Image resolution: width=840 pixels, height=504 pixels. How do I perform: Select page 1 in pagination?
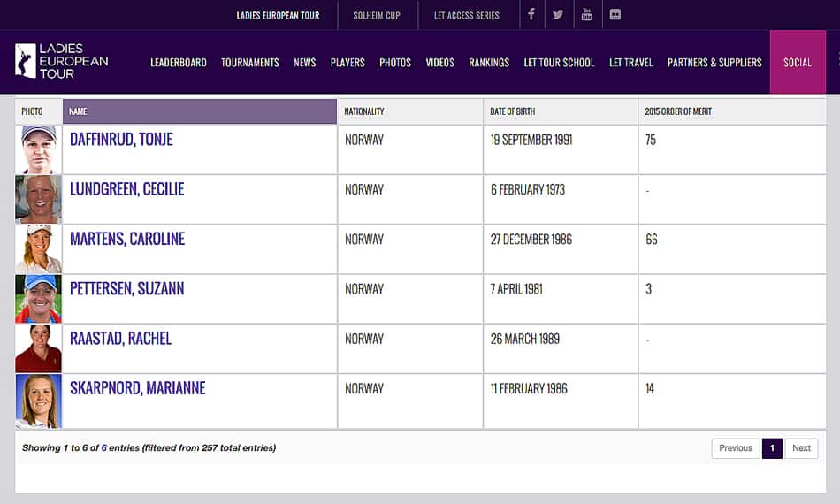772,448
